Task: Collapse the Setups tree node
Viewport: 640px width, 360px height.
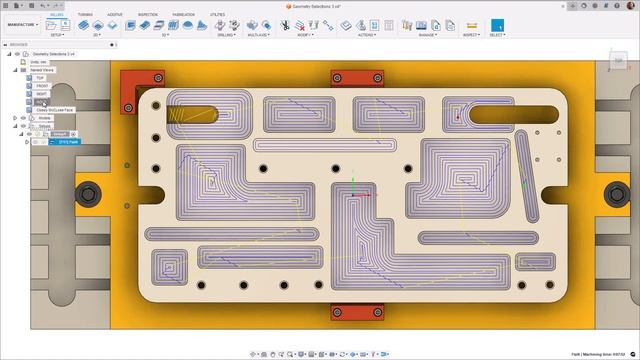Action: coord(15,126)
